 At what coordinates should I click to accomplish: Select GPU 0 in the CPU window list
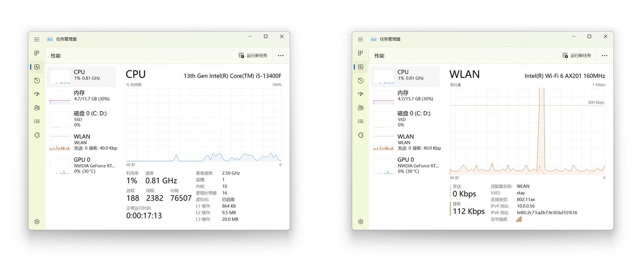click(81, 165)
